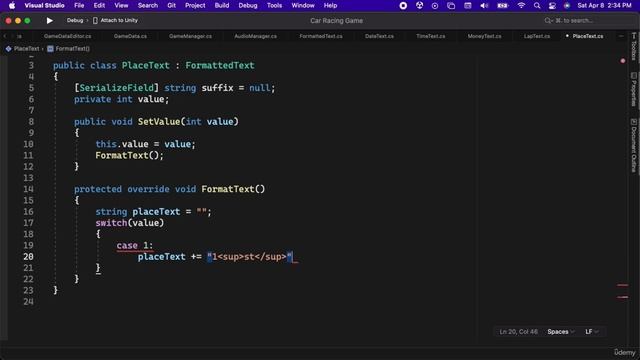Click the search field in toolbar
Screen dimensions: 640x360
tap(569, 20)
